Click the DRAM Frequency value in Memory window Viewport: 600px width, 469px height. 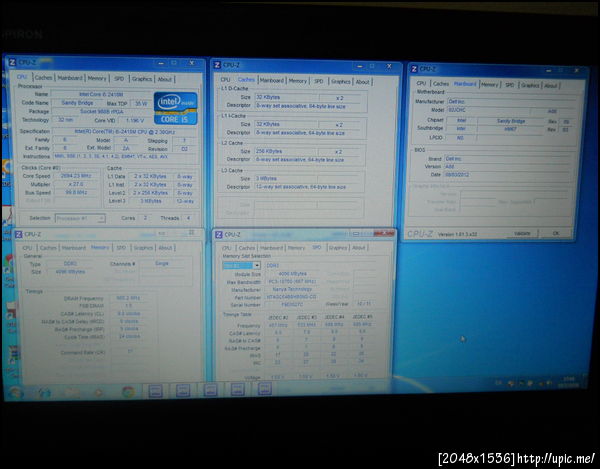tap(128, 298)
